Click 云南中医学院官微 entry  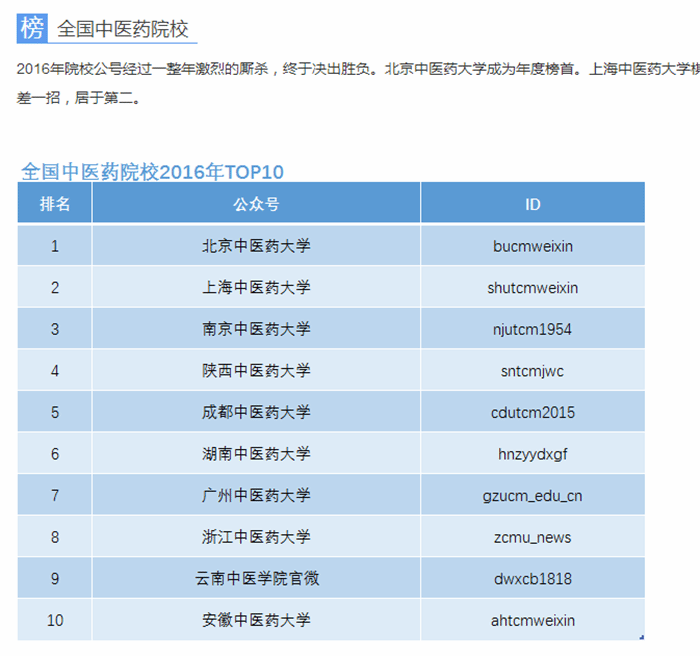click(x=256, y=578)
